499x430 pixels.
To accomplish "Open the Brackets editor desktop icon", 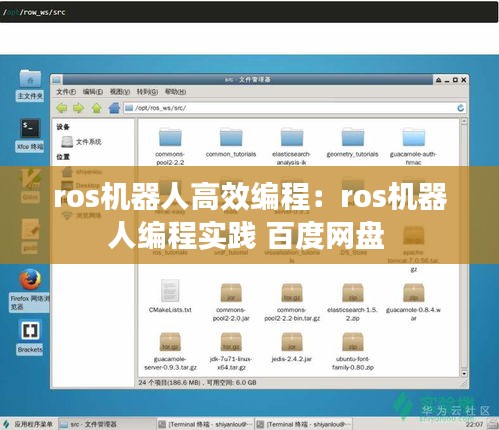I will click(x=30, y=337).
